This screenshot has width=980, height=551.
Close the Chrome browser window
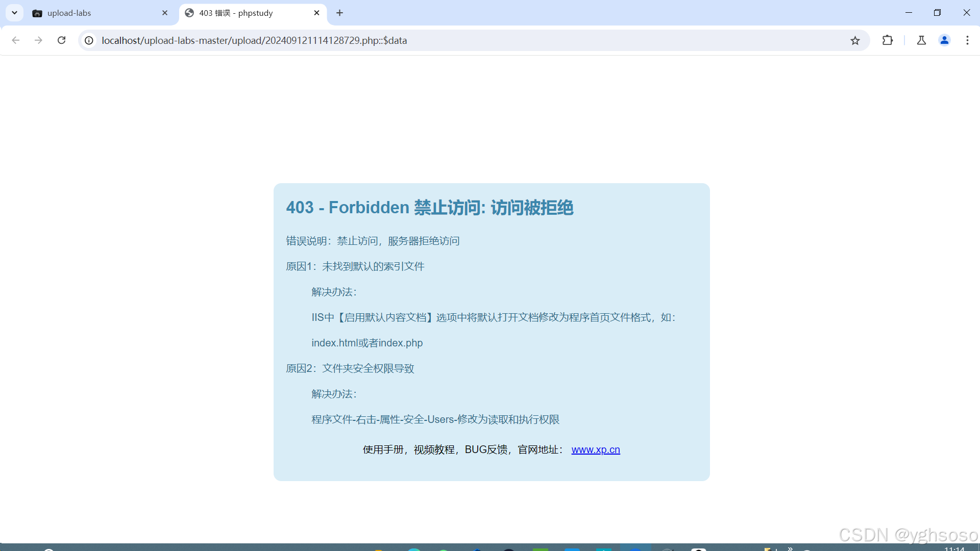[966, 13]
